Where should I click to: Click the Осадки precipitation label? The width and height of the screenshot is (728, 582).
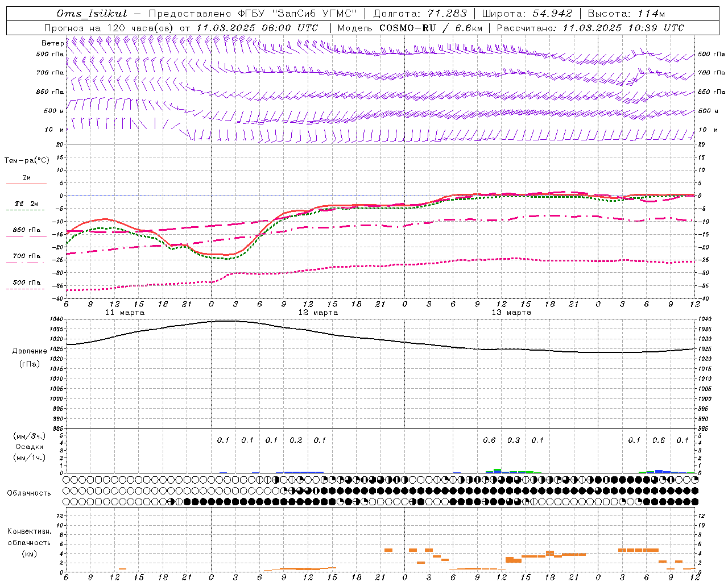tap(30, 447)
